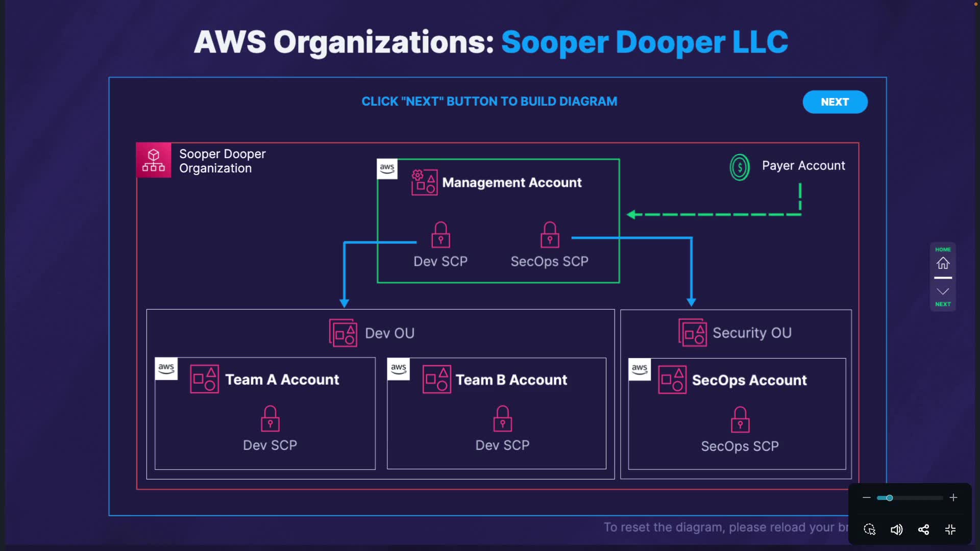The height and width of the screenshot is (551, 980).
Task: Go to Home in side navigation
Action: click(x=943, y=263)
